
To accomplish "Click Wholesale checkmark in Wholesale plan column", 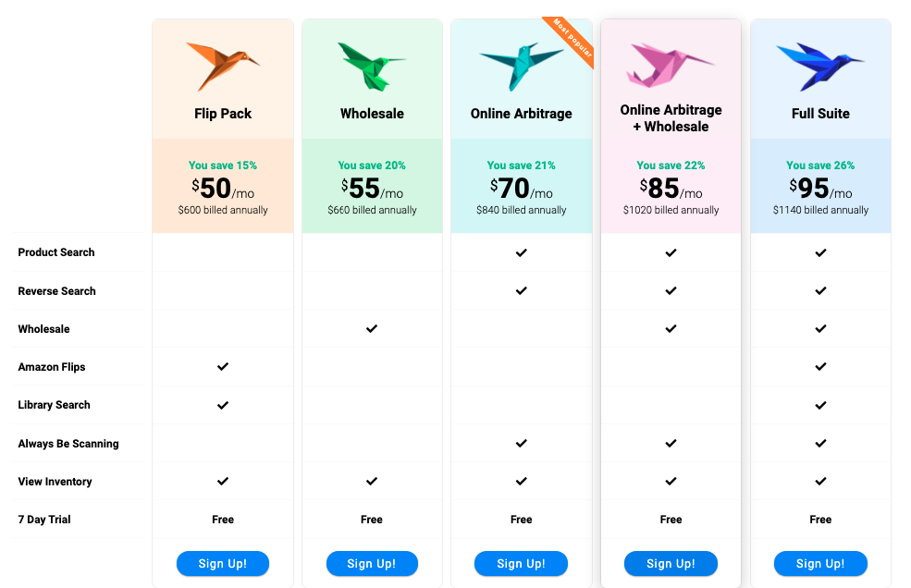I will coord(372,329).
